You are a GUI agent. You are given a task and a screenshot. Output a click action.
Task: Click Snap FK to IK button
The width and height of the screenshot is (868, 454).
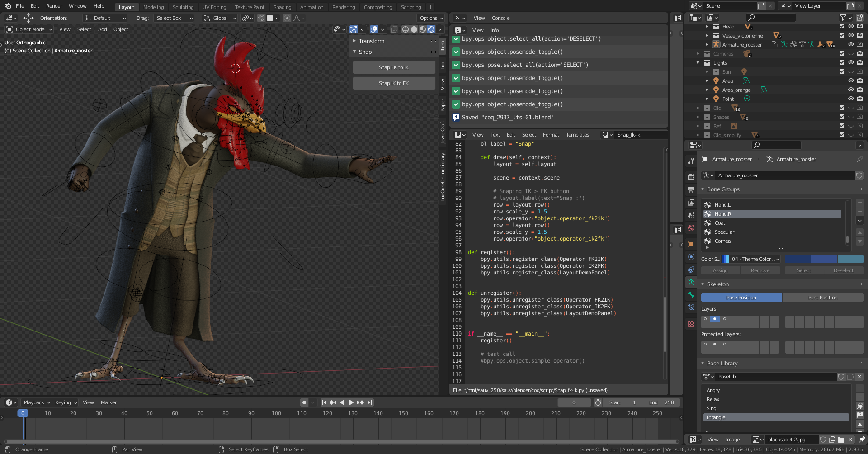coord(394,67)
